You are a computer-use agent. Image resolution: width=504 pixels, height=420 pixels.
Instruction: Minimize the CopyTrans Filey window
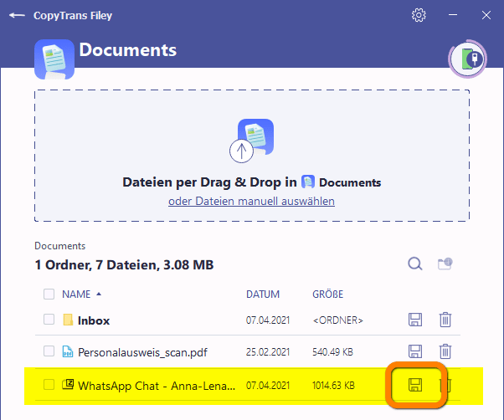pos(453,15)
